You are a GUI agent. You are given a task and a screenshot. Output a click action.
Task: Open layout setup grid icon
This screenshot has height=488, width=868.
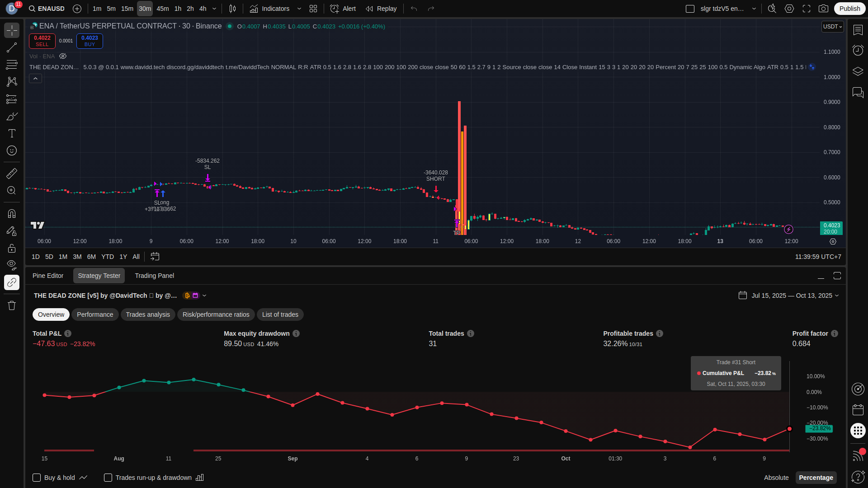(313, 9)
